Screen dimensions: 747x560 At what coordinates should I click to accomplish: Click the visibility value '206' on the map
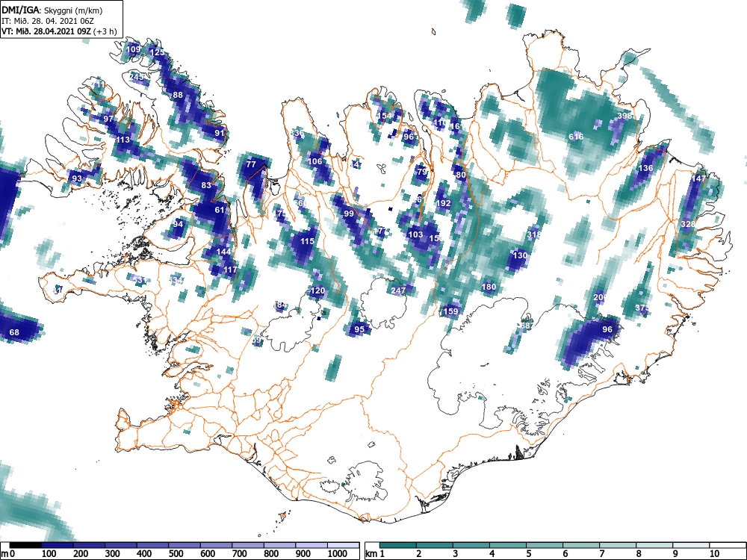pos(601,297)
